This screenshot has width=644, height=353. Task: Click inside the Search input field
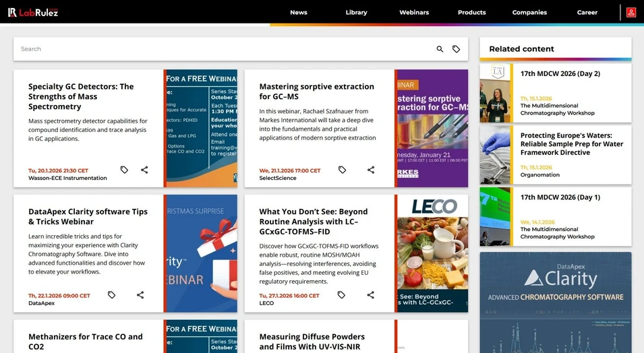click(223, 49)
